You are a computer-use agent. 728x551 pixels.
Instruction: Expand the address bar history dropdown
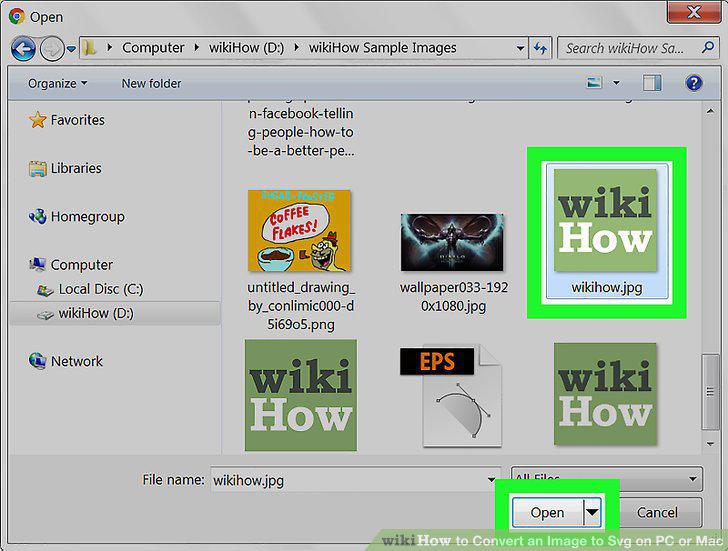520,48
